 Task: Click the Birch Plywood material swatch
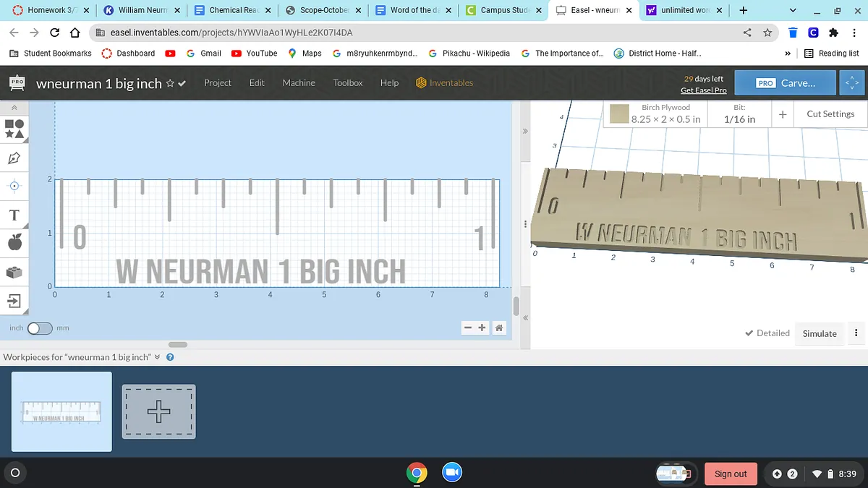618,114
